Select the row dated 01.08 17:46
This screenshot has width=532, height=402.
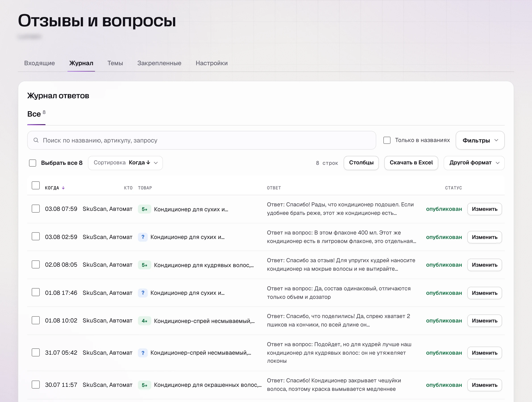pyautogui.click(x=36, y=292)
